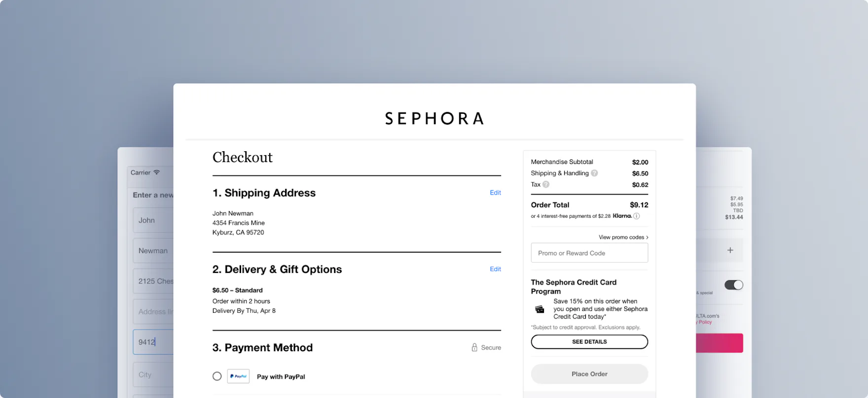868x398 pixels.
Task: Edit the Delivery & Gift Options section
Action: click(495, 269)
